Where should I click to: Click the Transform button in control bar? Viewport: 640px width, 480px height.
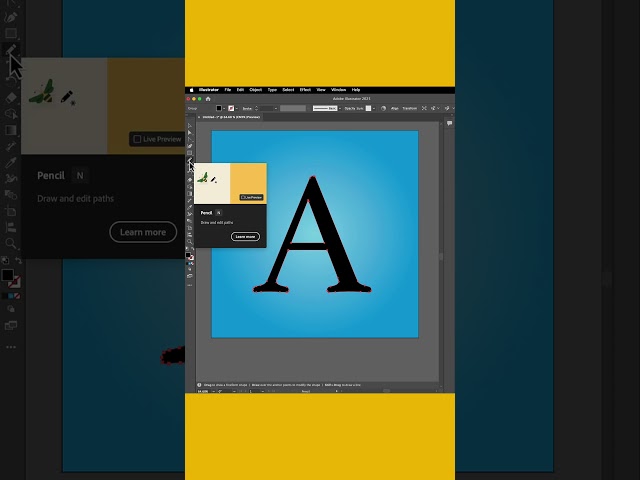pyautogui.click(x=410, y=109)
